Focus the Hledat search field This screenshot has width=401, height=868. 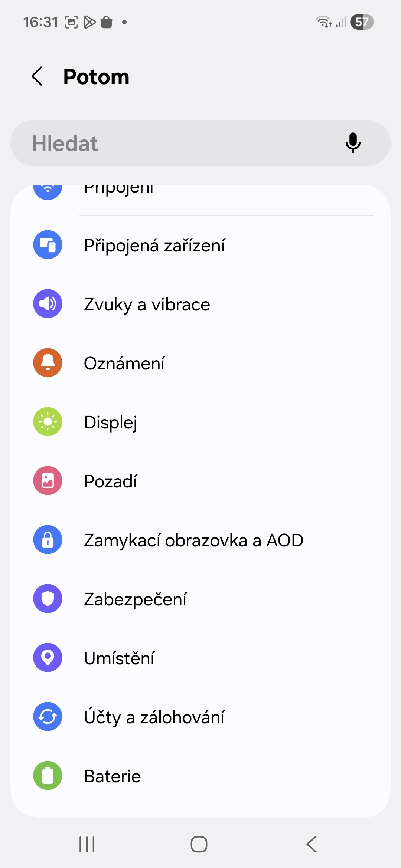pos(178,143)
